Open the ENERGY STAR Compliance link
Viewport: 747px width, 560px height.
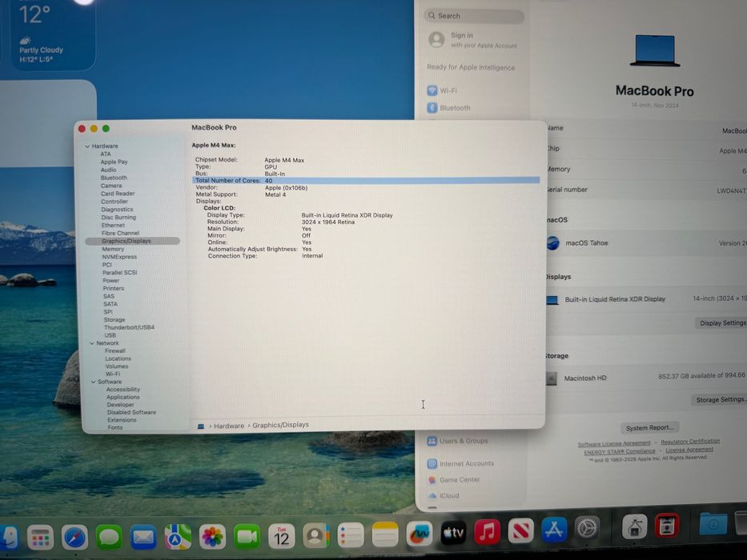click(x=620, y=451)
